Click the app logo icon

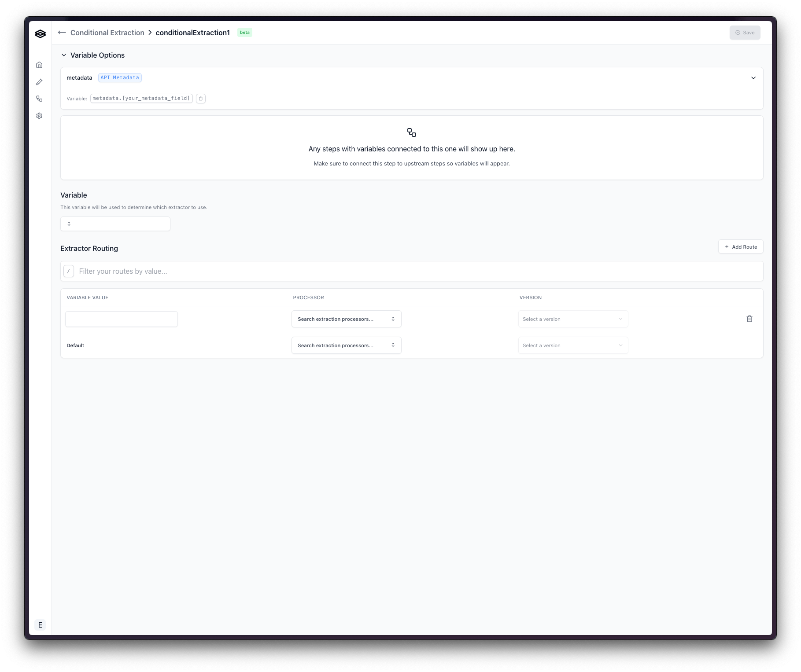40,34
